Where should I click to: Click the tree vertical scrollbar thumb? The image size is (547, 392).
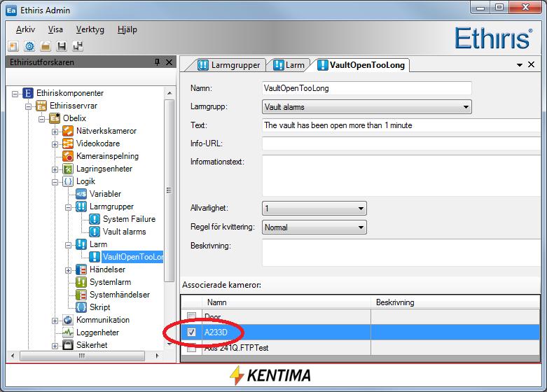coord(169,190)
